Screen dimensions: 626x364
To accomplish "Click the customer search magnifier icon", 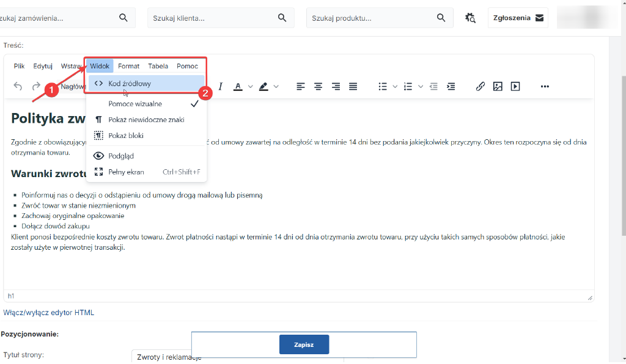I will (282, 18).
